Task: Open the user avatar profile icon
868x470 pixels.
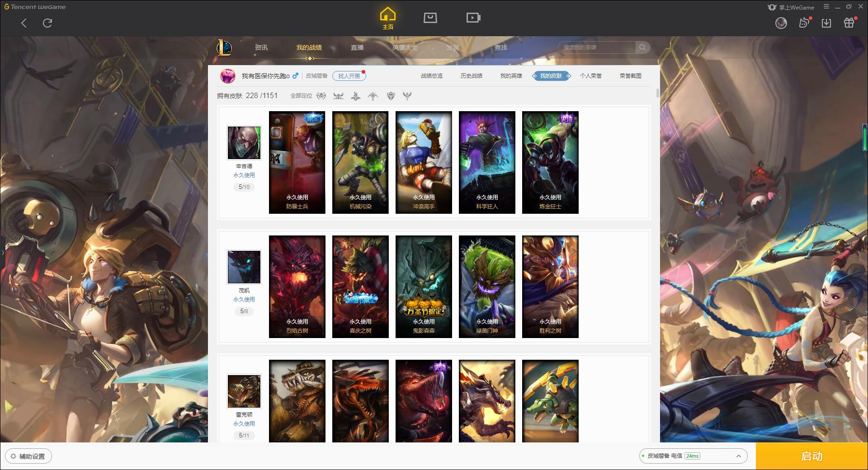Action: click(x=781, y=23)
